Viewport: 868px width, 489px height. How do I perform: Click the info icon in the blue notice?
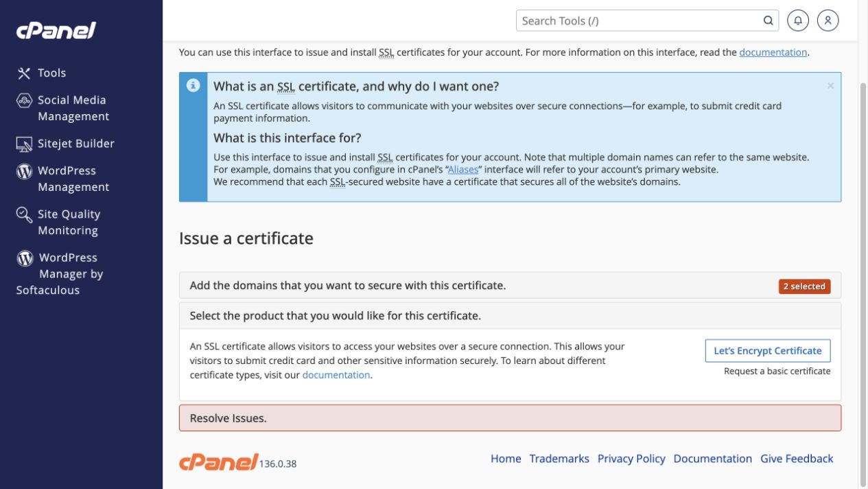tap(193, 85)
